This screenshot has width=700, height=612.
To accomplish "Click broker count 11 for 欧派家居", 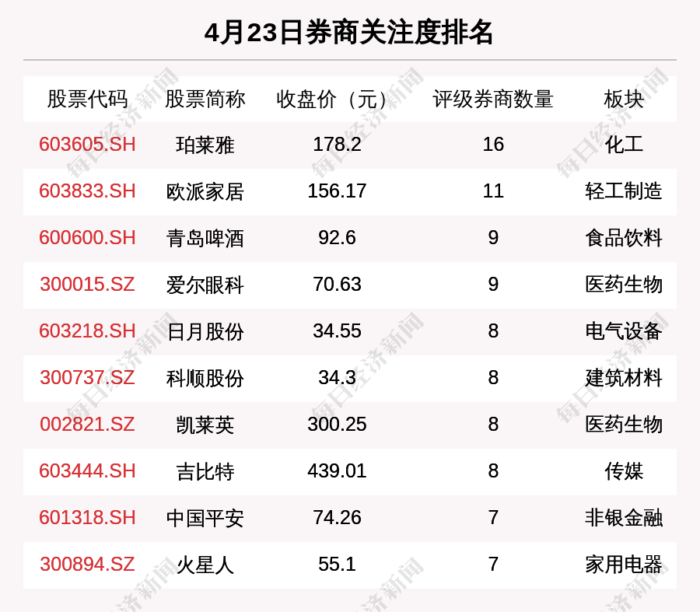I will click(493, 191).
